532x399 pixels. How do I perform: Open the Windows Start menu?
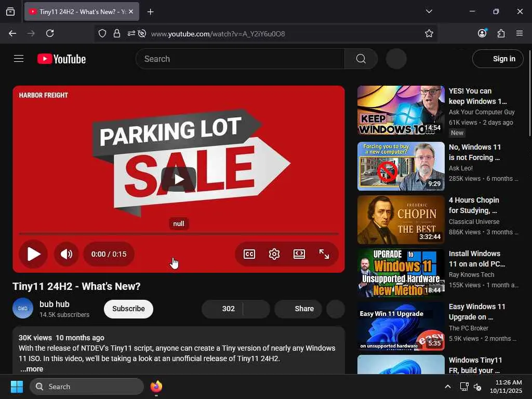pos(17,387)
